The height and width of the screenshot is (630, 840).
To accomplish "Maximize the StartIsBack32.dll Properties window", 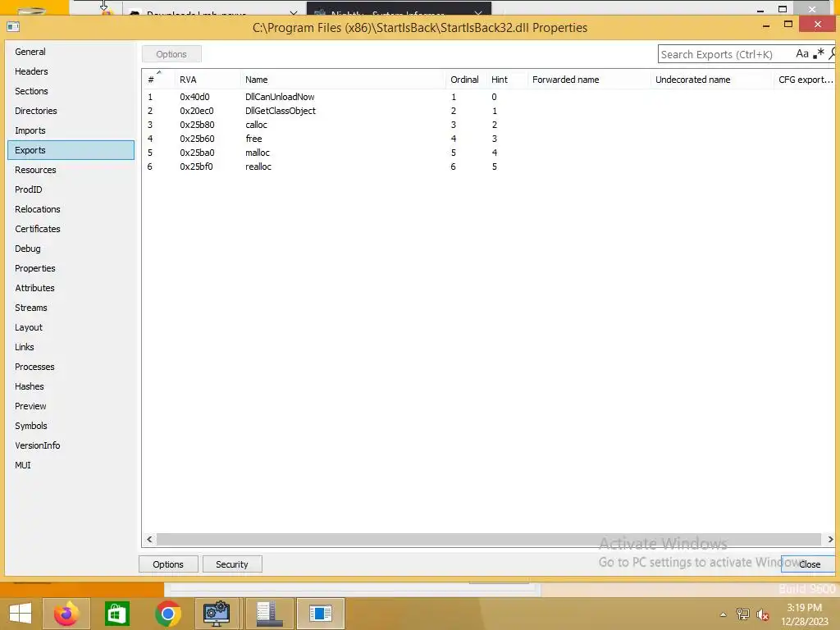I will point(788,24).
